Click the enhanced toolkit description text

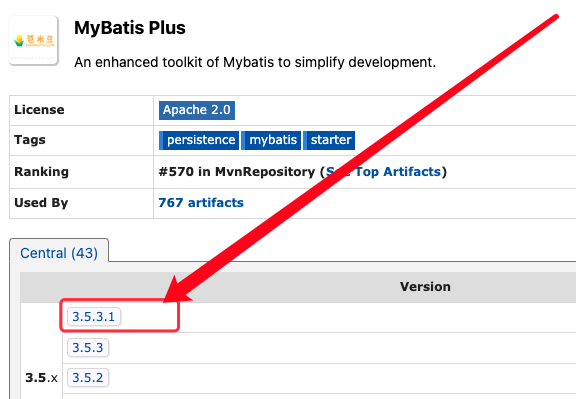click(x=255, y=62)
